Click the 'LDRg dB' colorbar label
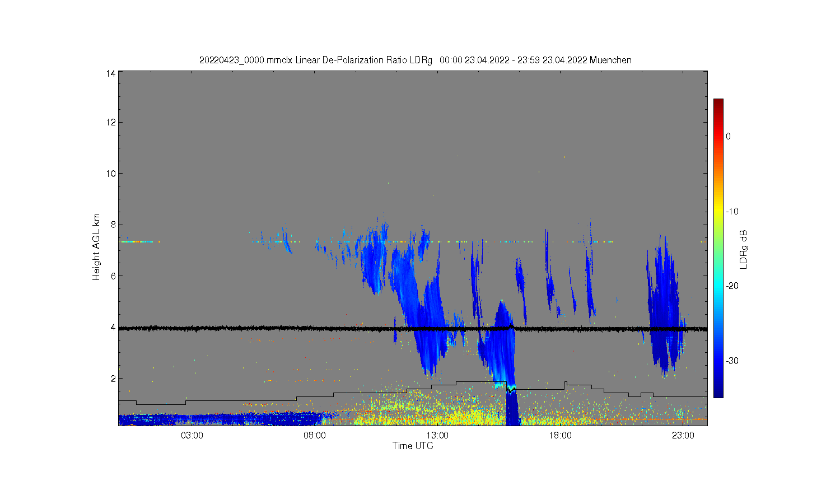 click(744, 250)
